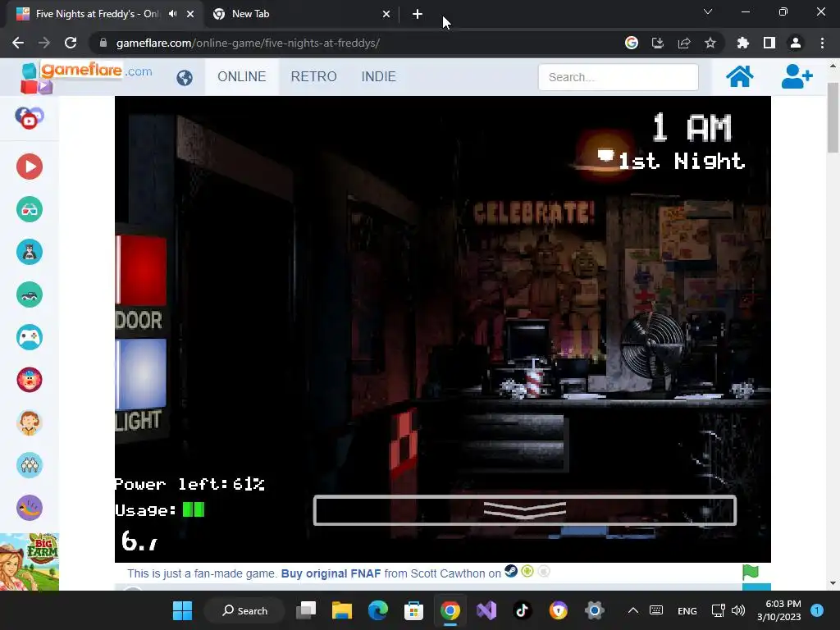Follow the Buy original FNAF link
Image resolution: width=840 pixels, height=630 pixels.
331,573
